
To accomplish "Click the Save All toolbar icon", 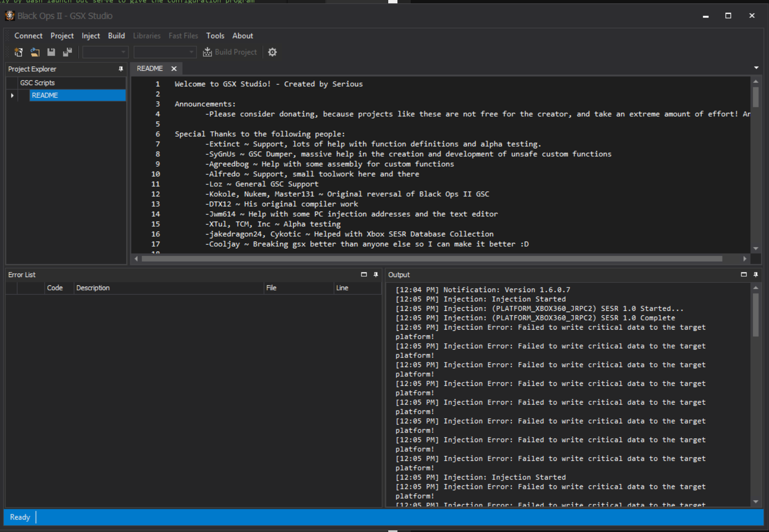I will click(67, 52).
